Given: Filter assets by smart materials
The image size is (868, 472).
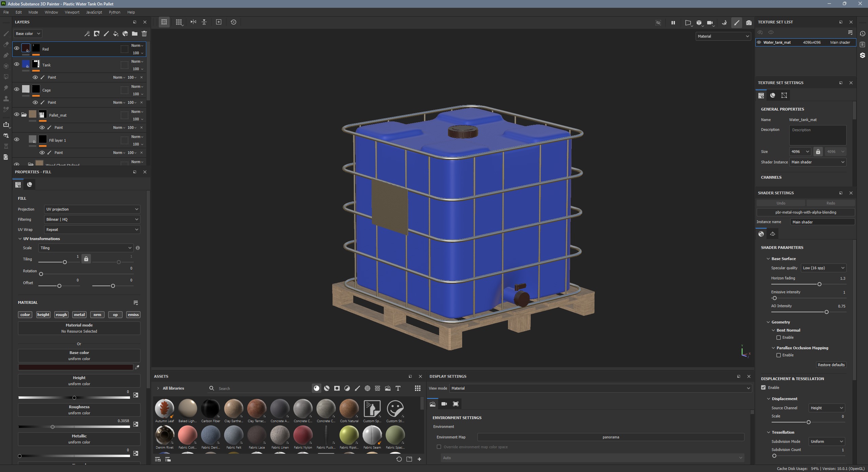Looking at the screenshot, I should (x=327, y=388).
